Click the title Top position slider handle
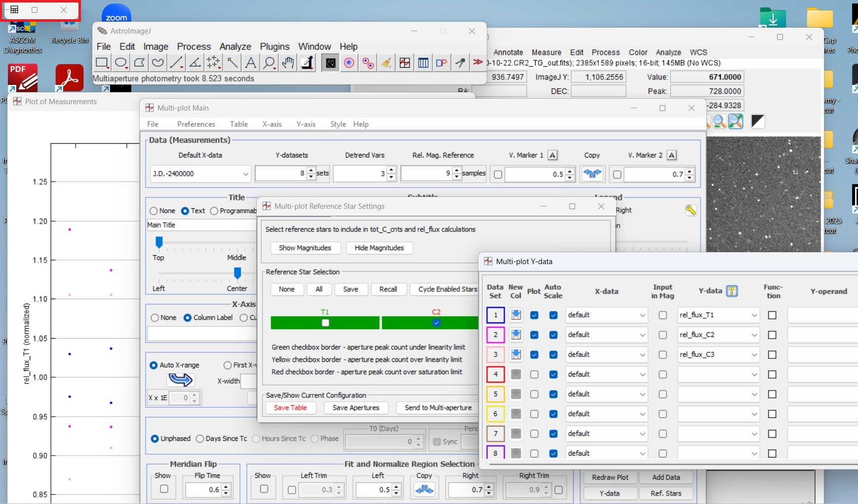 (159, 242)
